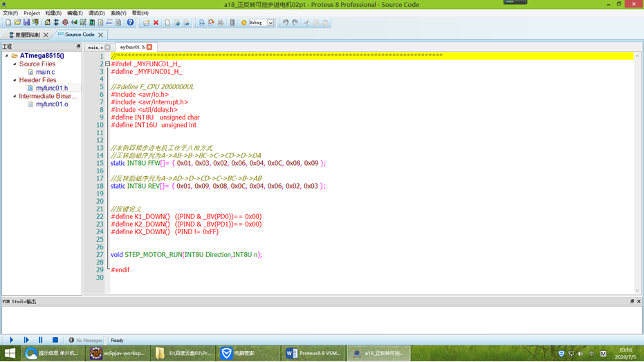Open the 文件(F) menu
Viewport: 644px width, 362px height.
[x=10, y=13]
